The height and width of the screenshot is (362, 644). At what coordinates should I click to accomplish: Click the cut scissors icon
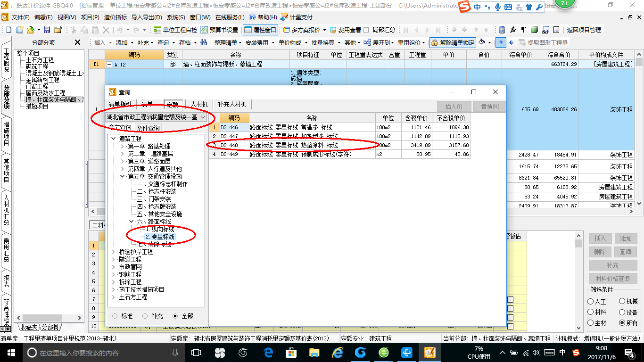(x=74, y=30)
